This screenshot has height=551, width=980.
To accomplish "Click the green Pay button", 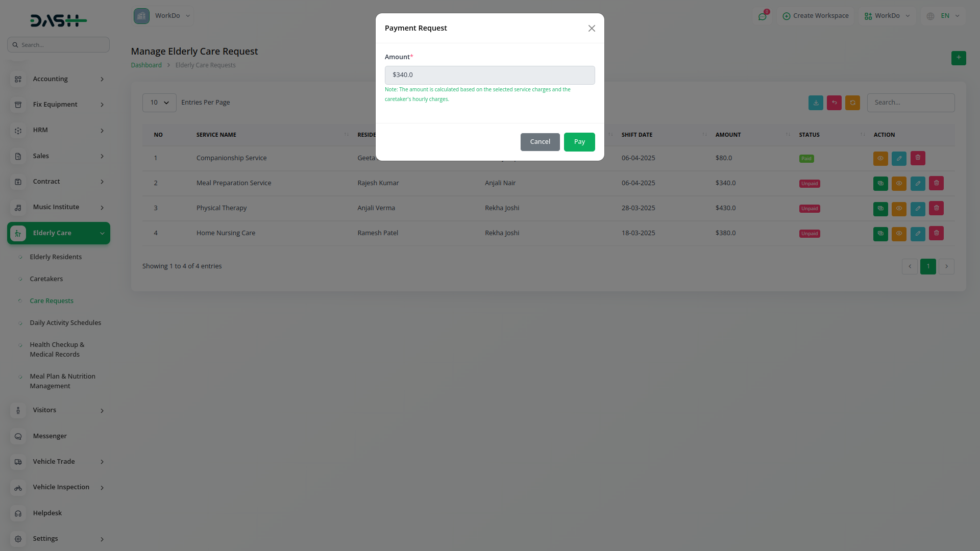I will coord(579,142).
